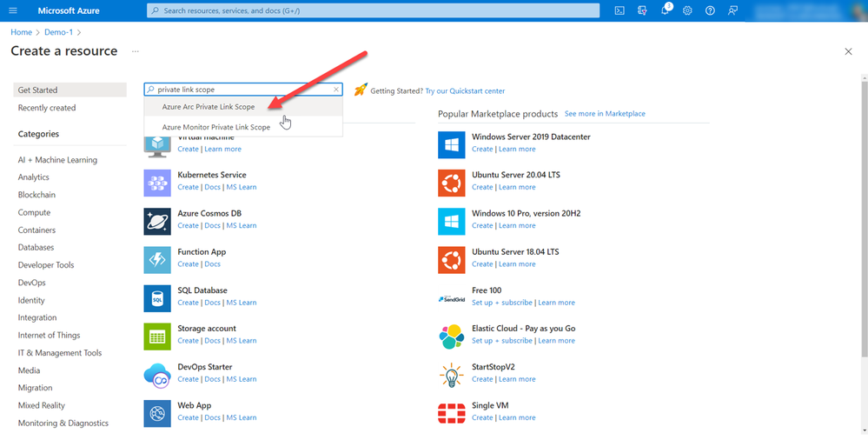This screenshot has height=440, width=868.
Task: Click the Kubernetes Service icon
Action: coord(157,183)
